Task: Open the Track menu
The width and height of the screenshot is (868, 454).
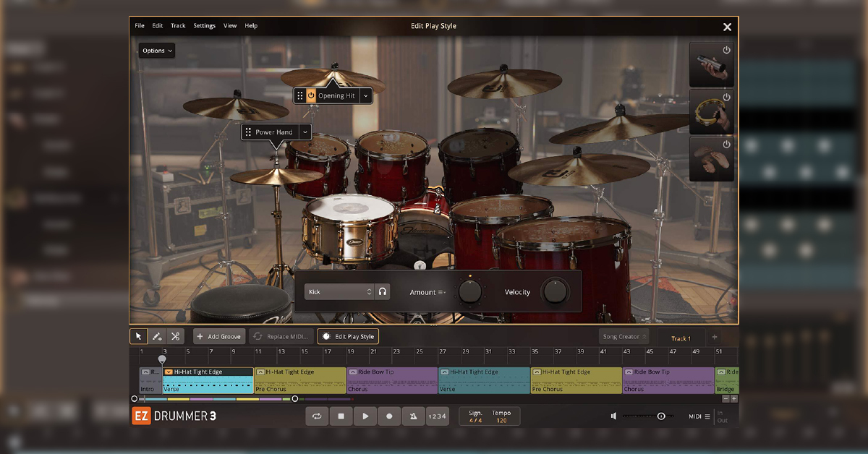Action: click(178, 26)
